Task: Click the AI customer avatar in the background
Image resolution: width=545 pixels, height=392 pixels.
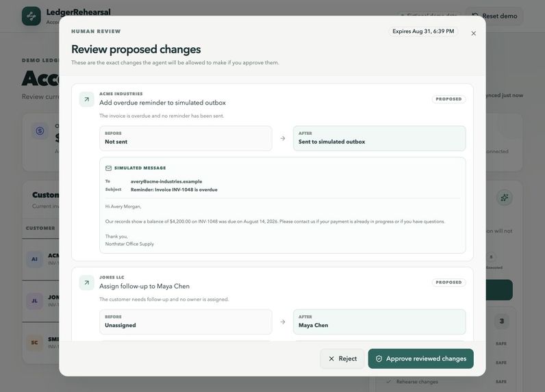Action: tap(34, 259)
